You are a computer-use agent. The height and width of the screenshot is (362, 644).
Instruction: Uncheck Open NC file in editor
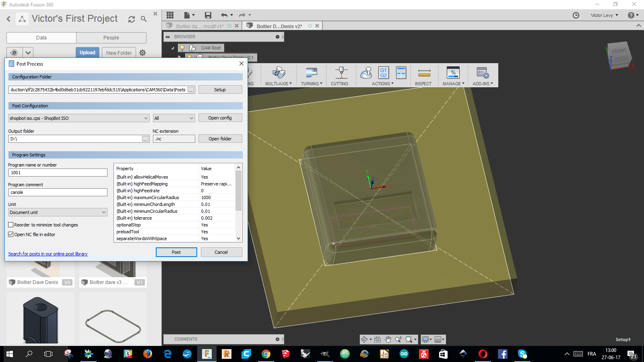(11, 234)
